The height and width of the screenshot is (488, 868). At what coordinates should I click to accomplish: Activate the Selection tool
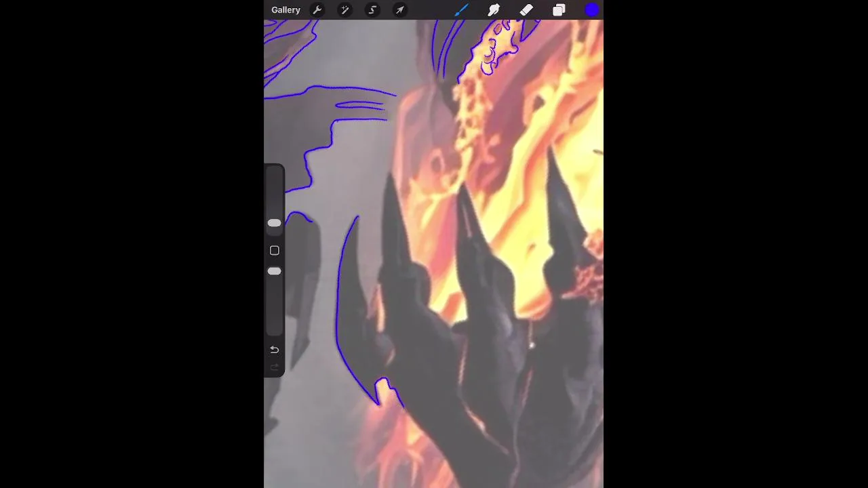[372, 10]
